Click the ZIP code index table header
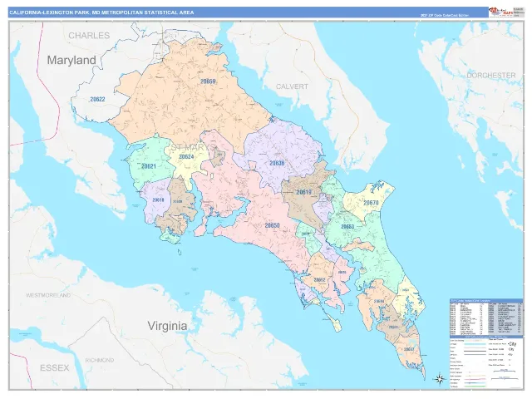The height and width of the screenshot is (399, 532). 486,301
